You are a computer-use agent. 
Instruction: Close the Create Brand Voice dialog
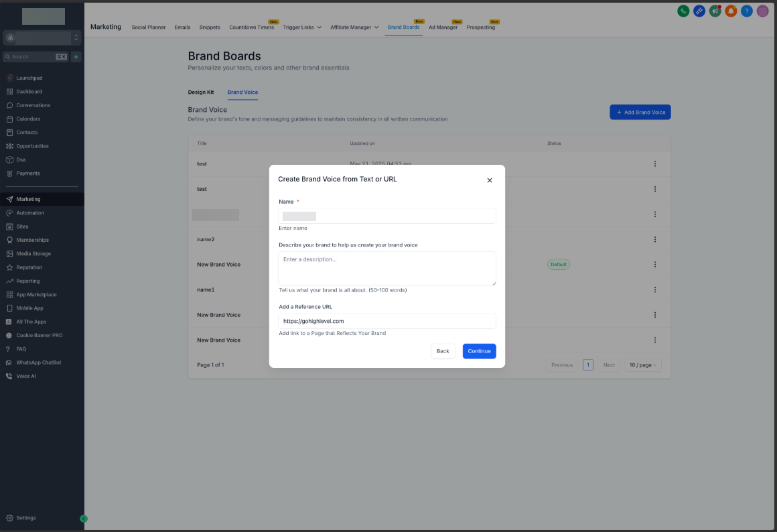(x=490, y=180)
